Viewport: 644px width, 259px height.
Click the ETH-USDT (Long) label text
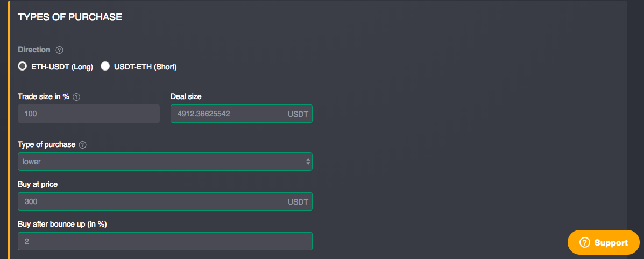click(x=62, y=67)
